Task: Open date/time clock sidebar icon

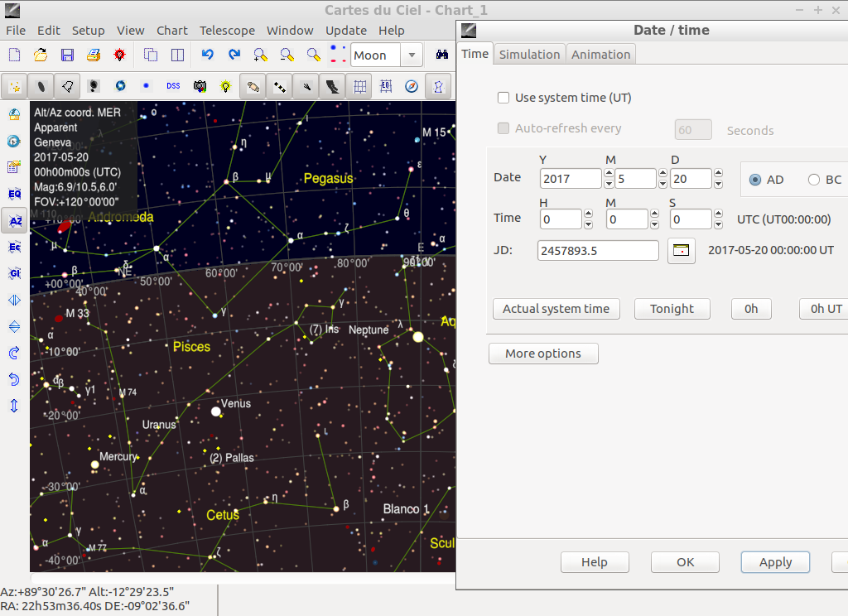Action: point(15,141)
